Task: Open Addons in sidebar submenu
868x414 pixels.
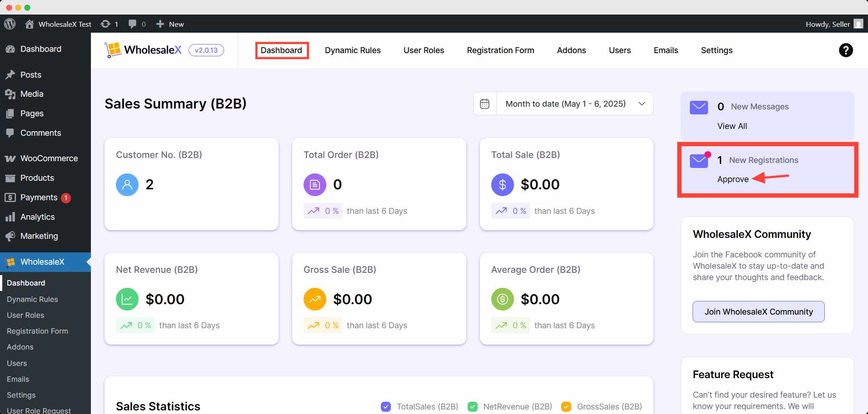Action: (x=20, y=347)
